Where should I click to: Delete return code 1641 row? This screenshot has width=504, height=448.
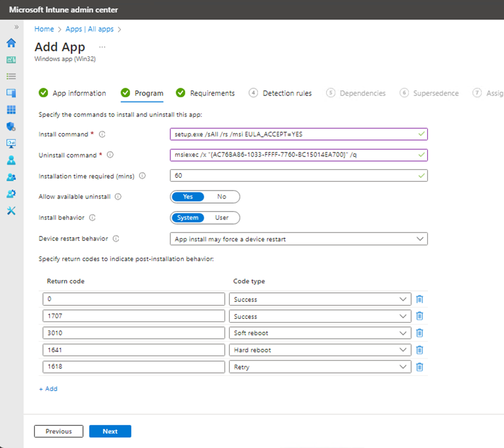(420, 350)
